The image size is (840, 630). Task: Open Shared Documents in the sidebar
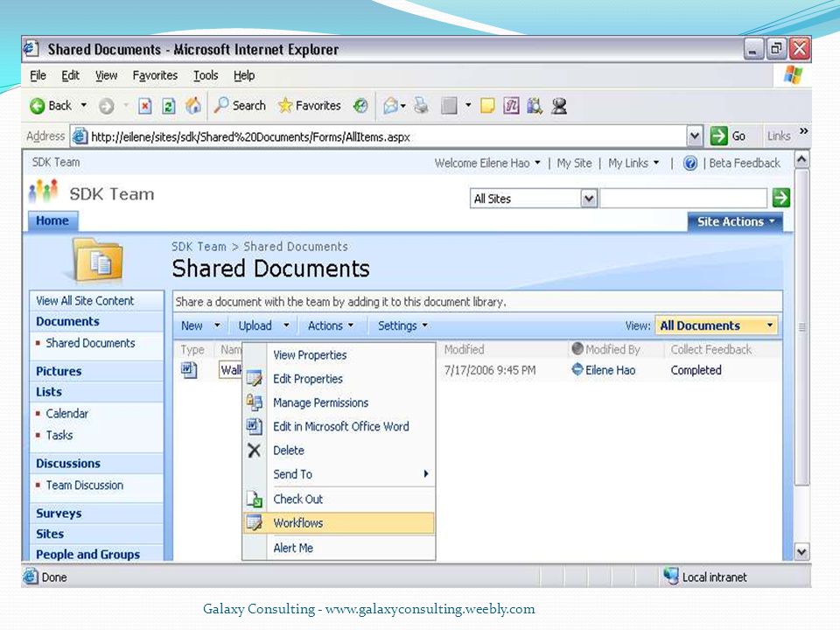point(90,343)
